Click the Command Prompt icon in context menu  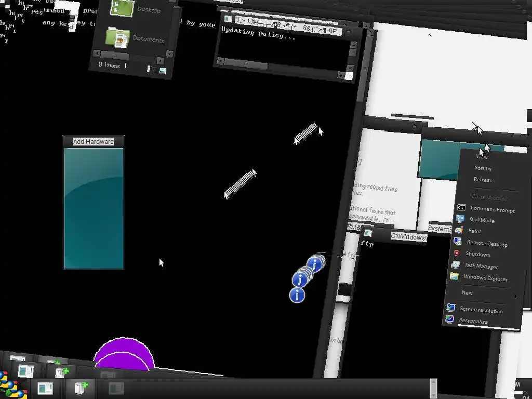coord(461,207)
